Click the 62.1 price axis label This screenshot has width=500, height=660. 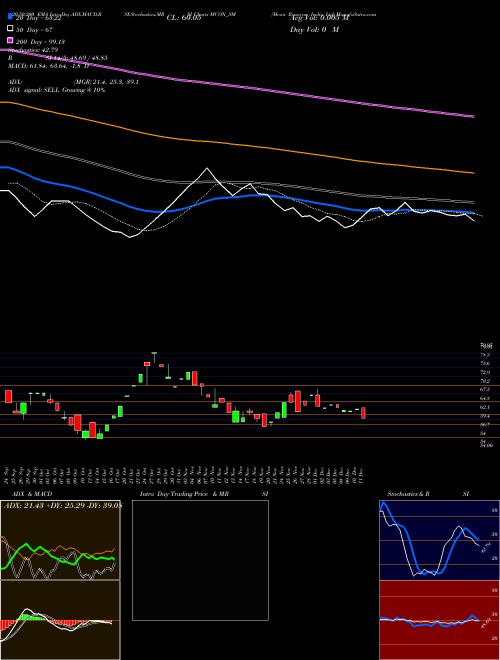pos(485,407)
